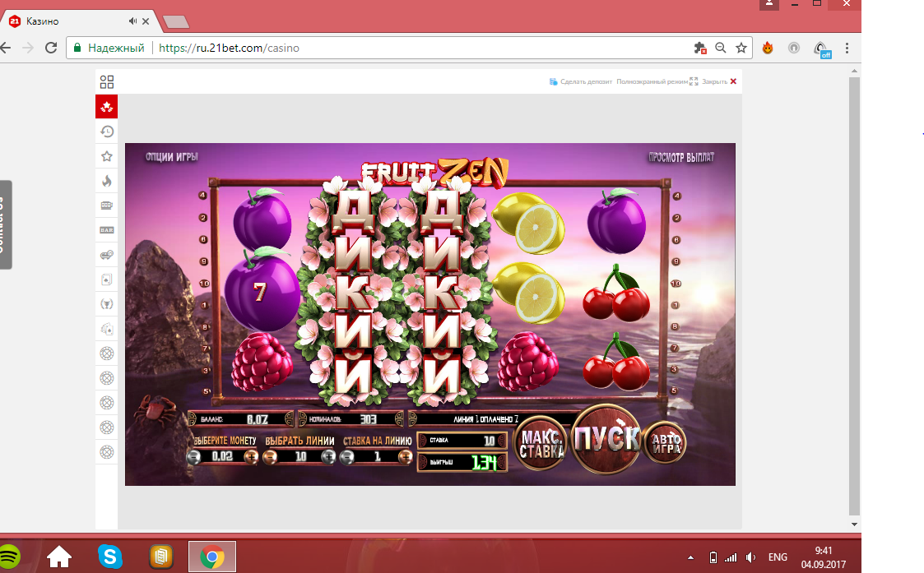
Task: Close the Казино browser tab
Action: click(x=146, y=21)
